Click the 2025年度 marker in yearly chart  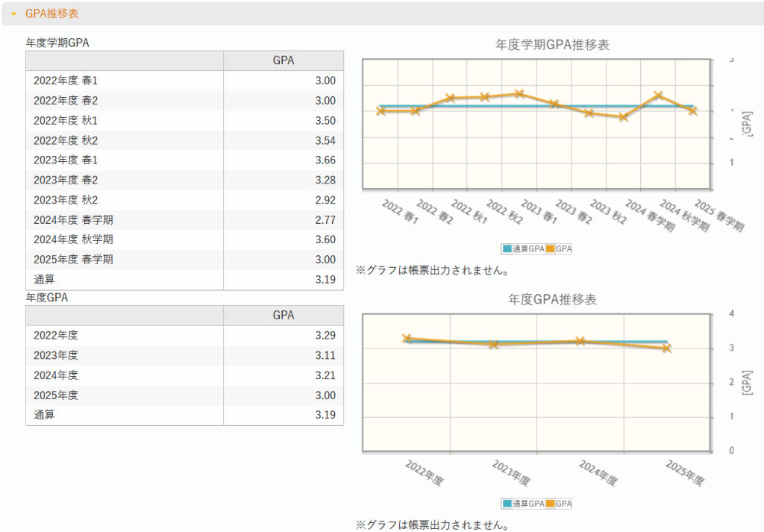pos(666,348)
